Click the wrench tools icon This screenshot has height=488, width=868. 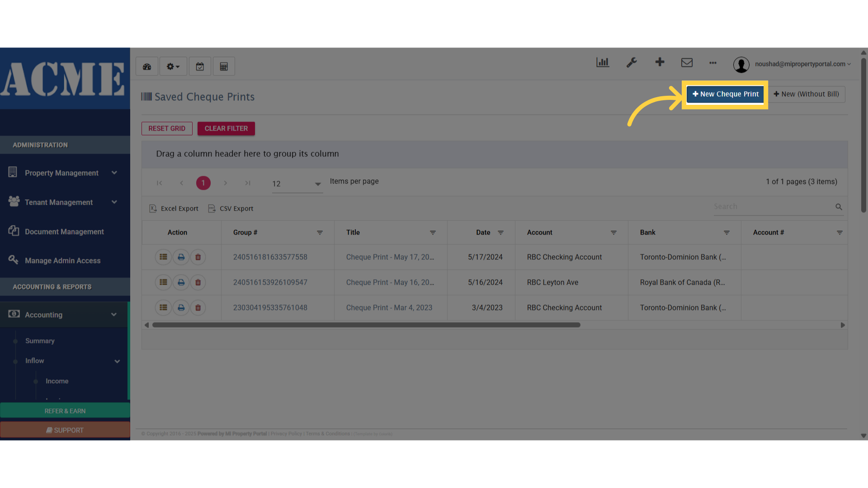point(631,63)
